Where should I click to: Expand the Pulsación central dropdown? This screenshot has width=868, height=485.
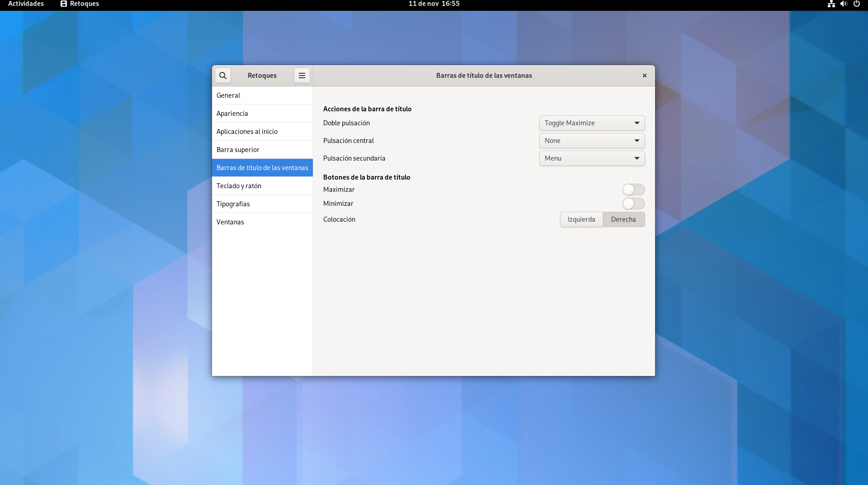[592, 141]
